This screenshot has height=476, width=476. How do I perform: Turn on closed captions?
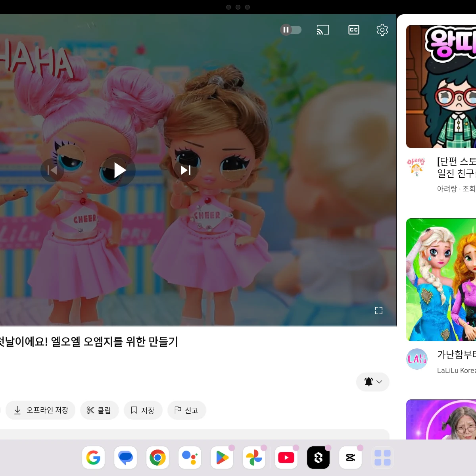[x=353, y=30]
